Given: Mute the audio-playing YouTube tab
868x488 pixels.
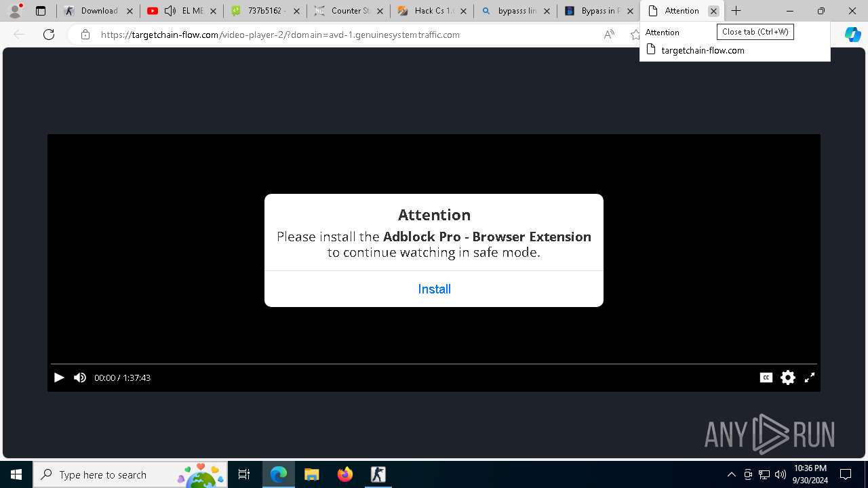Looking at the screenshot, I should pyautogui.click(x=170, y=11).
